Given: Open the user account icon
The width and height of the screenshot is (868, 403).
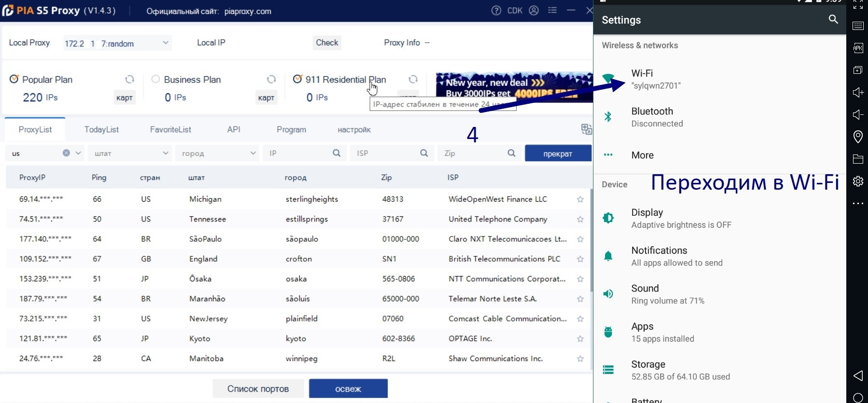Looking at the screenshot, I should click(534, 11).
